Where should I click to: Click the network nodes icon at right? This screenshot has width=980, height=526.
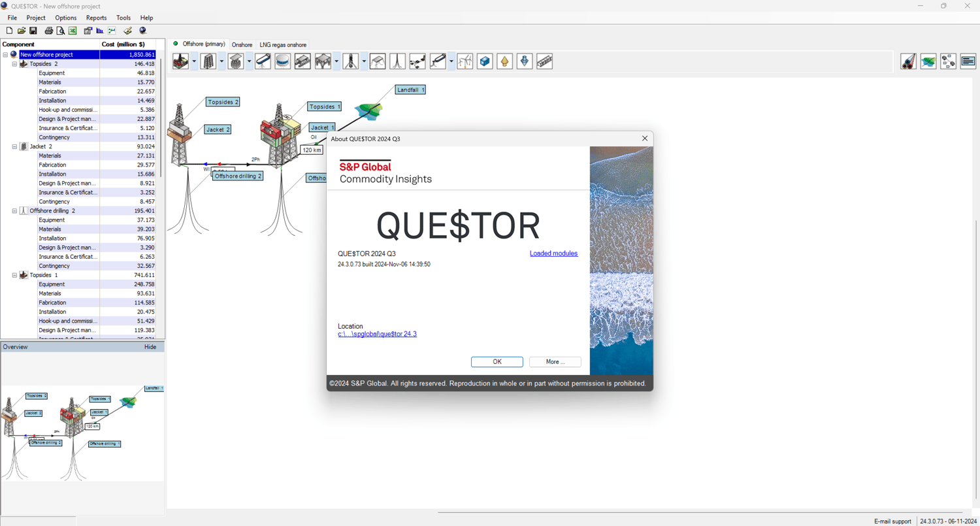click(x=949, y=61)
